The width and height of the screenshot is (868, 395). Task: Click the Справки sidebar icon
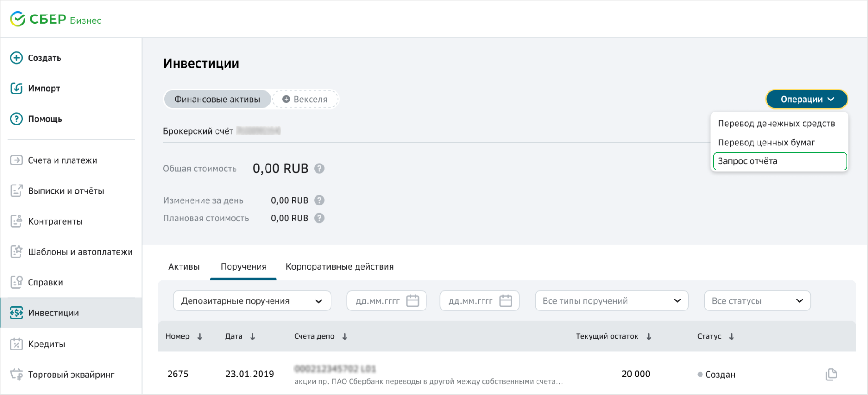coord(16,282)
